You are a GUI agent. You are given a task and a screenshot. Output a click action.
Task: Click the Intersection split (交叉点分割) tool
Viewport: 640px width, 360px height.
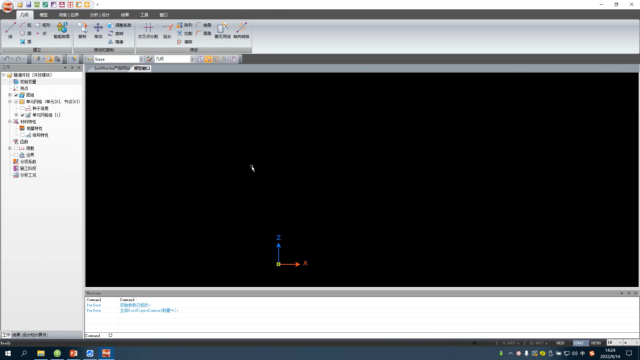[148, 30]
